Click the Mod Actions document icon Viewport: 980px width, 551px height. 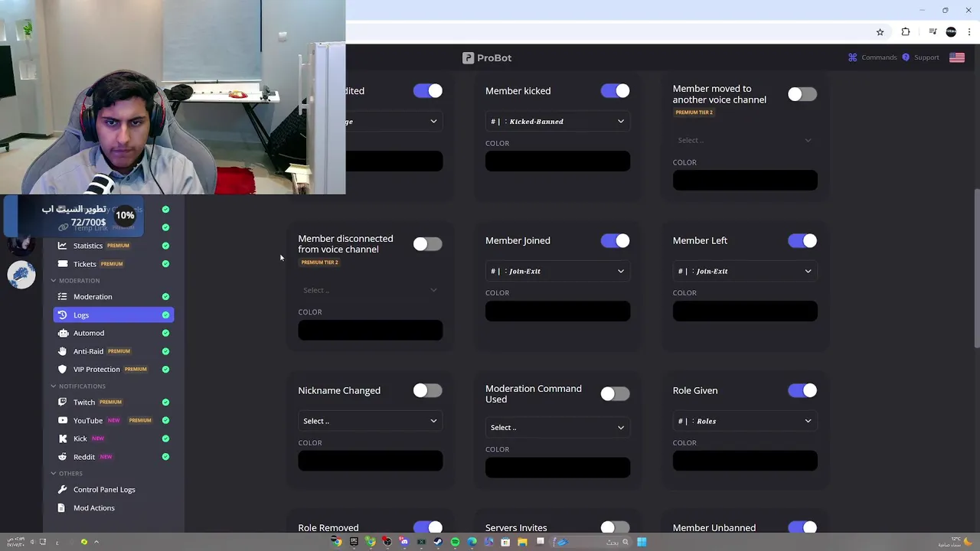(62, 508)
